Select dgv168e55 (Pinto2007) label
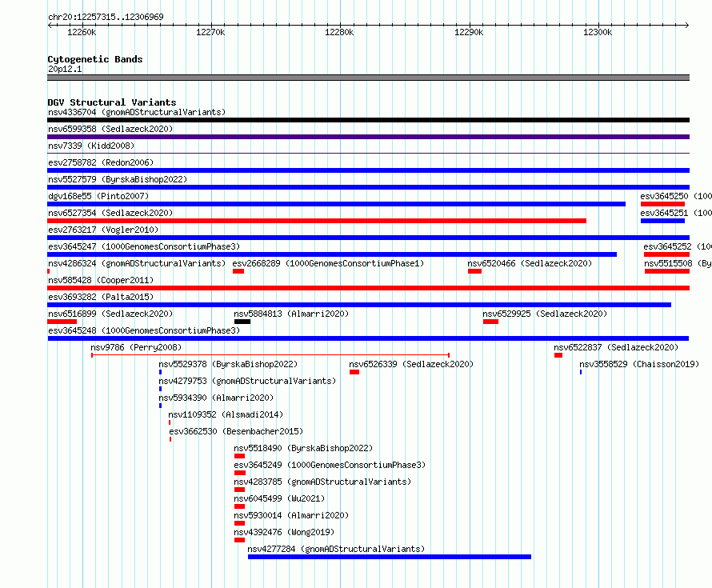Viewport: 712px width, 588px height. click(98, 196)
